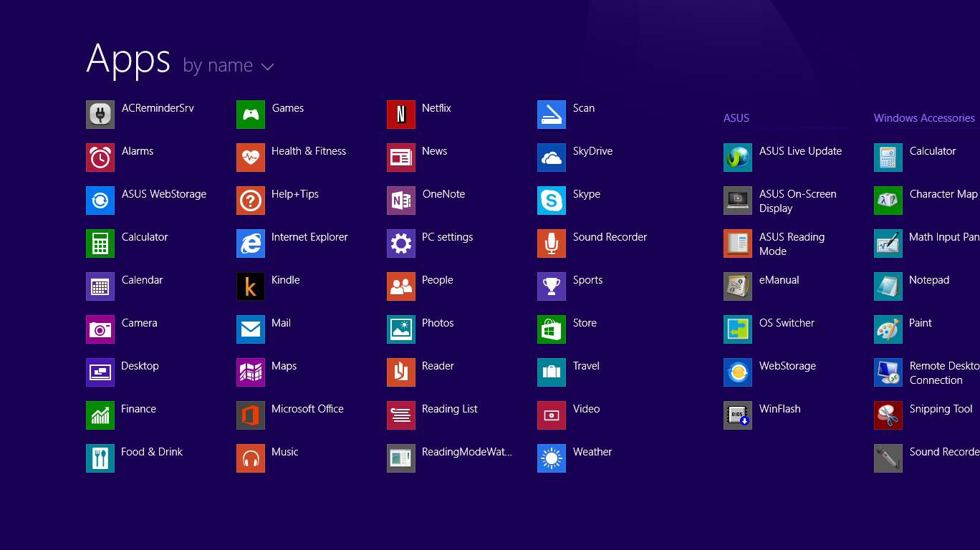Screen dimensions: 980x550
Task: Open Health & Fitness icon
Action: pos(251,158)
